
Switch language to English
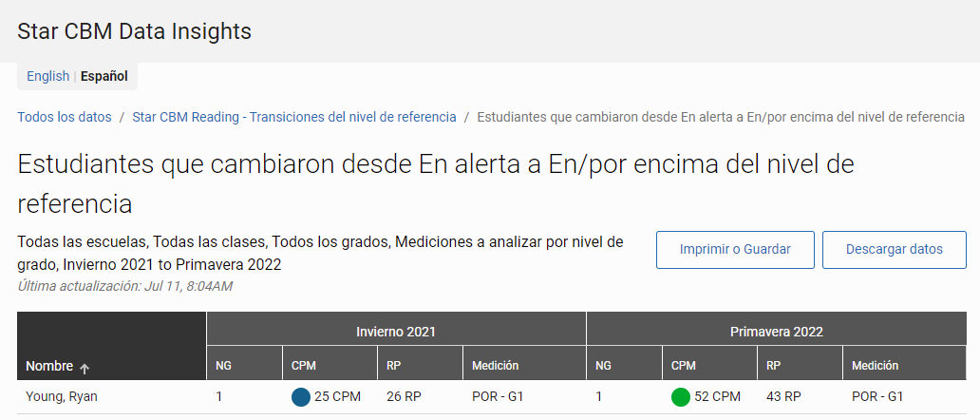tap(47, 76)
